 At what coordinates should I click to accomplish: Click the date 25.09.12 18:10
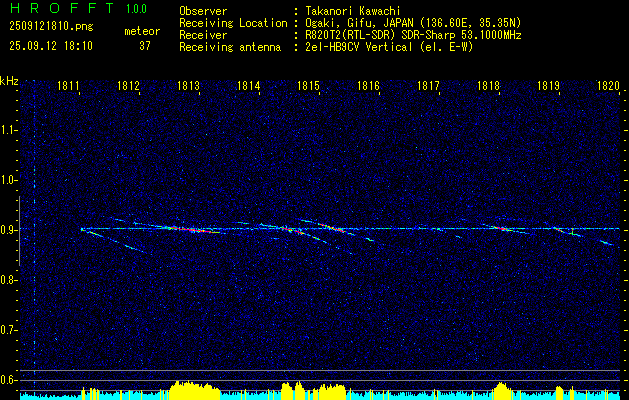pos(51,46)
